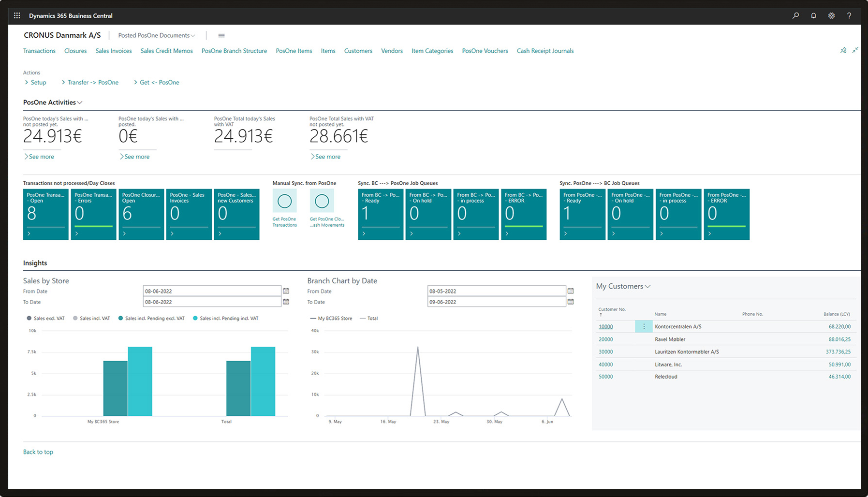The height and width of the screenshot is (497, 868).
Task: Sort by Customer No. column header
Action: tap(612, 311)
